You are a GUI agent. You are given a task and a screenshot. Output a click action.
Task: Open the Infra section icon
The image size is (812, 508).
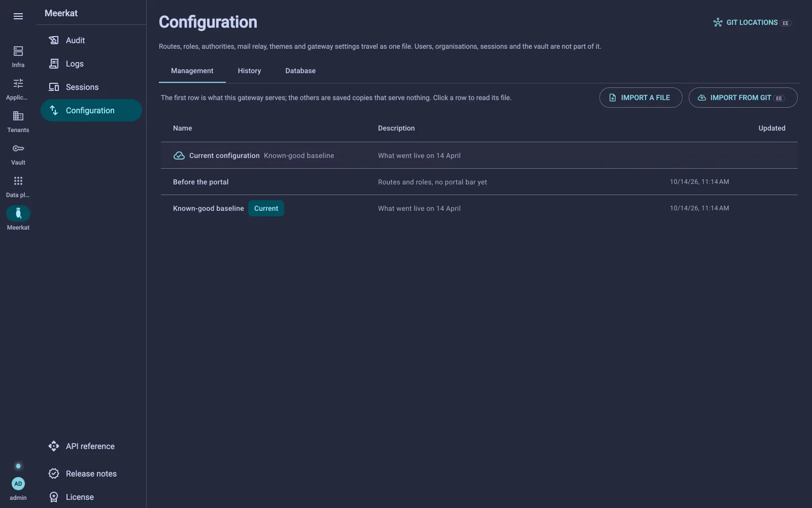(18, 51)
